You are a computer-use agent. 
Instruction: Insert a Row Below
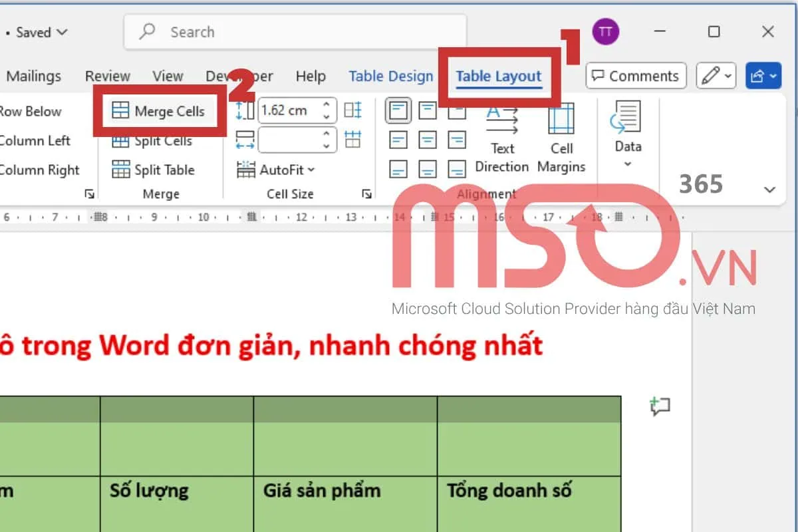coord(30,111)
